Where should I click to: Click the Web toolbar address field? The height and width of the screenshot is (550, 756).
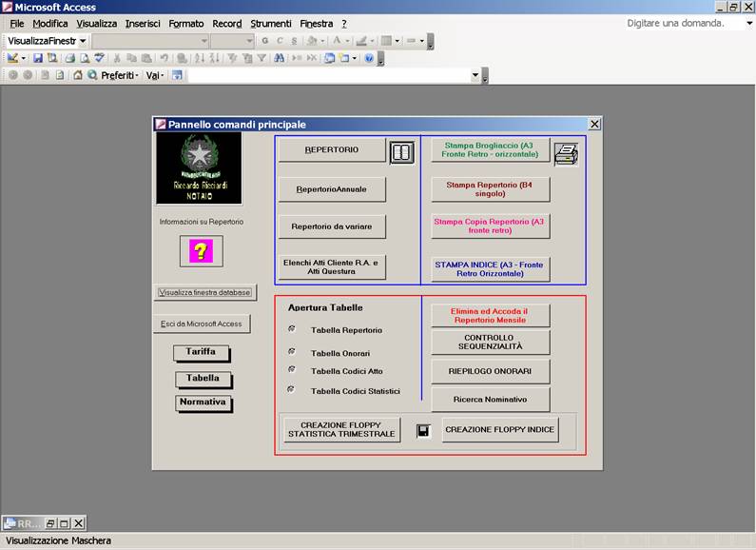coord(329,75)
